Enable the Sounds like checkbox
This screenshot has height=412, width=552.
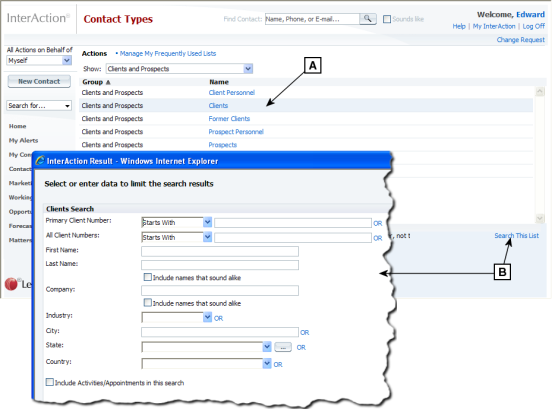[387, 19]
